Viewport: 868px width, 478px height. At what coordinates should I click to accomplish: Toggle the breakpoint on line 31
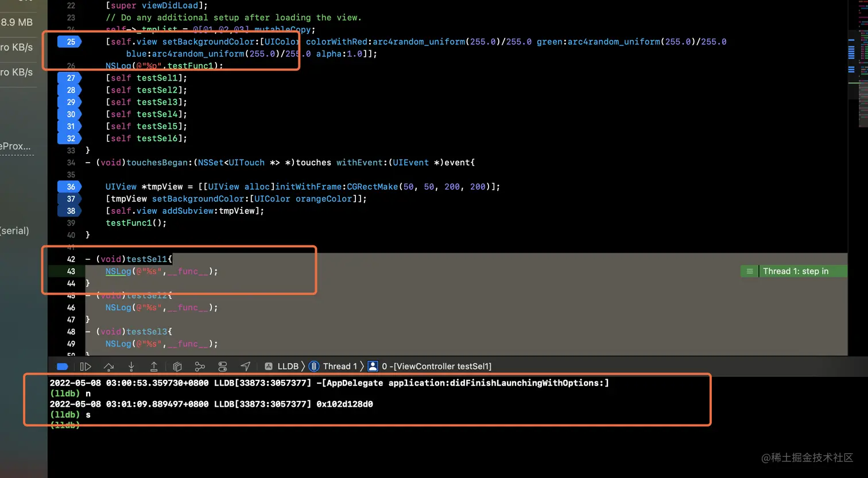click(x=70, y=126)
